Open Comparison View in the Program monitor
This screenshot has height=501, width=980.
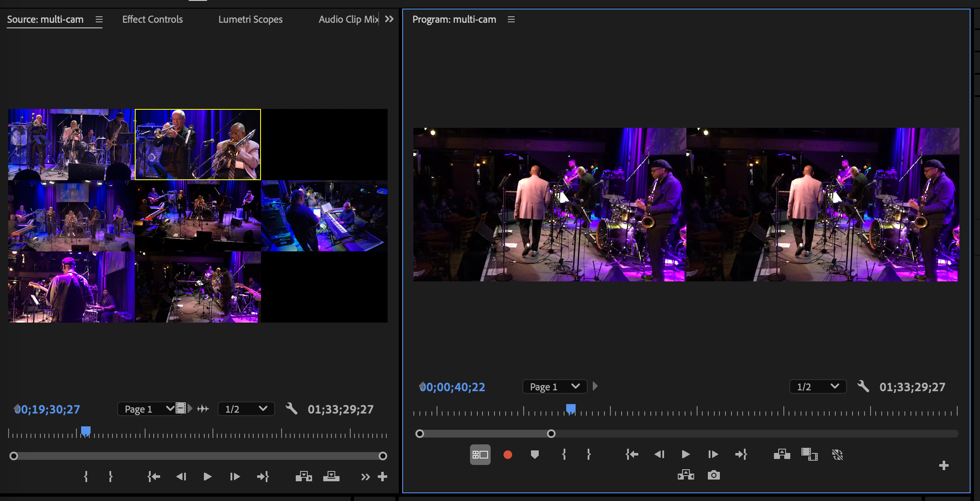(810, 454)
